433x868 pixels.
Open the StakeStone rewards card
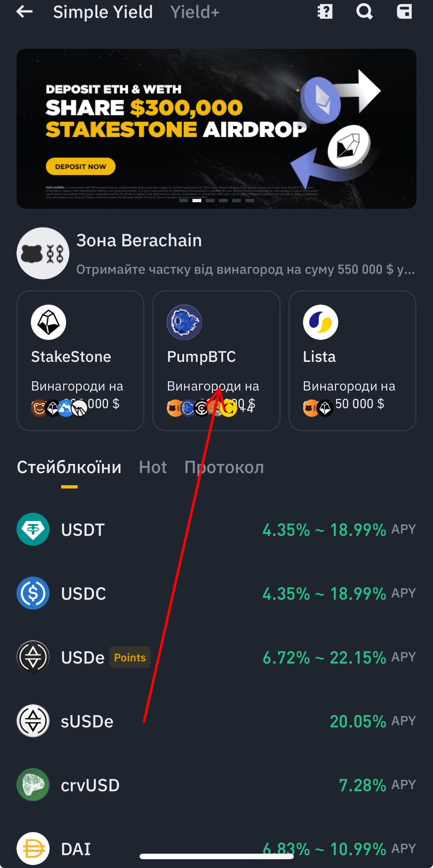coord(80,361)
